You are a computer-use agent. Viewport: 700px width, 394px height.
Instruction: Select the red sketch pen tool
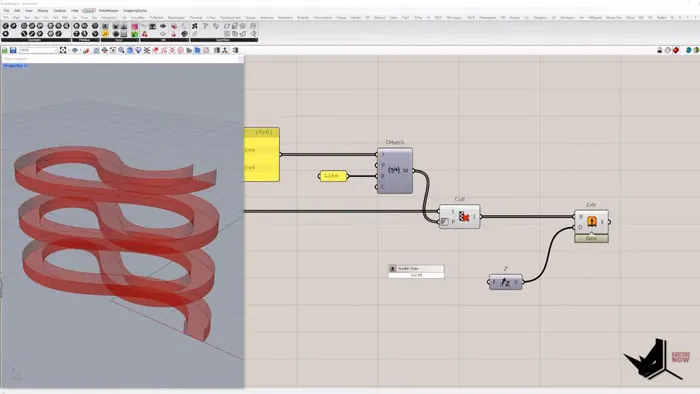(86, 50)
